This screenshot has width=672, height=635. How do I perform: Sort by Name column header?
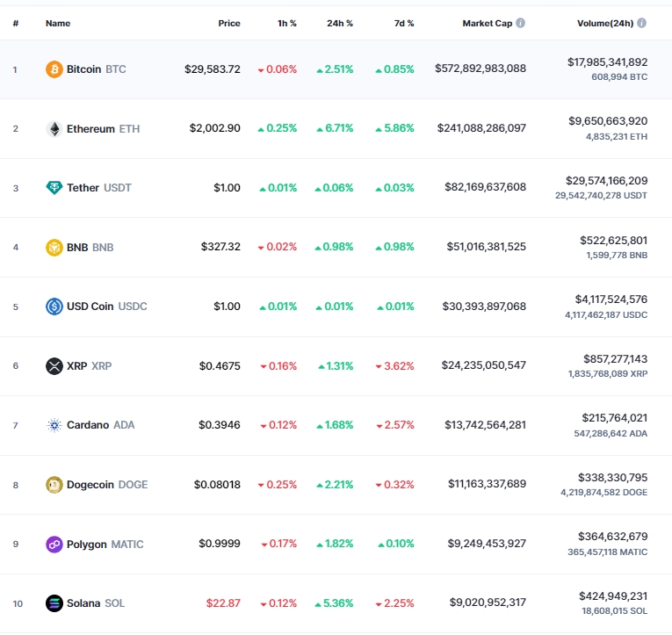point(58,23)
